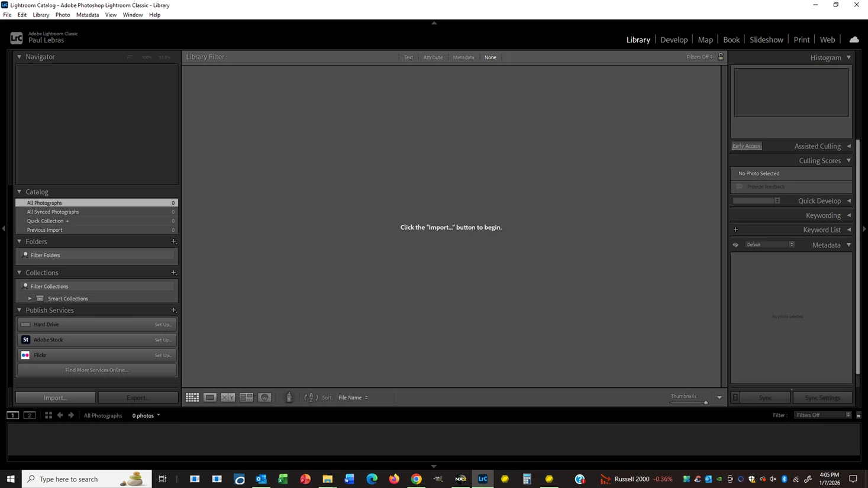Select main window display button 1

click(12, 415)
